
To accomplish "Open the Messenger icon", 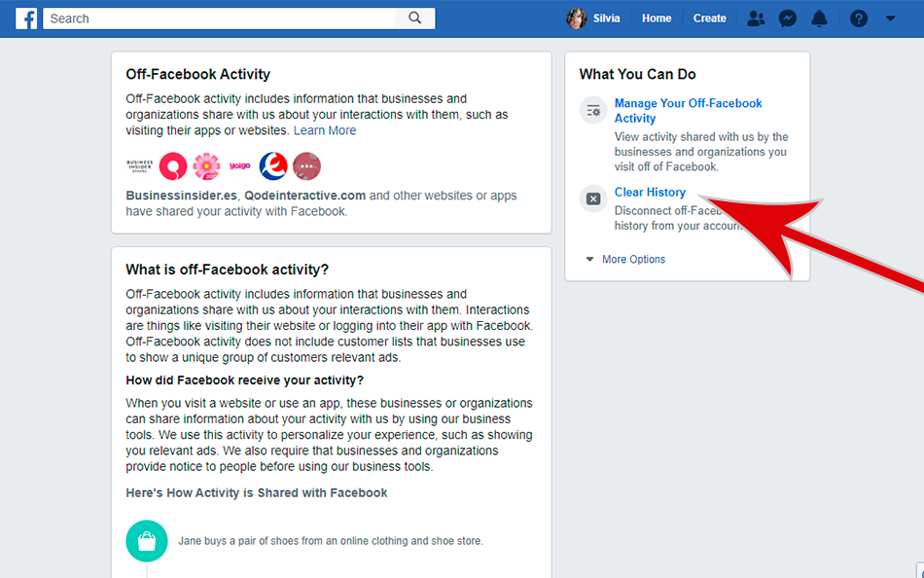I will pyautogui.click(x=787, y=18).
